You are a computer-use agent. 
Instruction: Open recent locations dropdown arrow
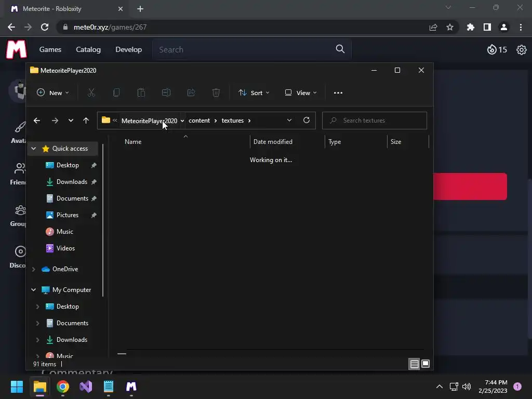(71, 121)
